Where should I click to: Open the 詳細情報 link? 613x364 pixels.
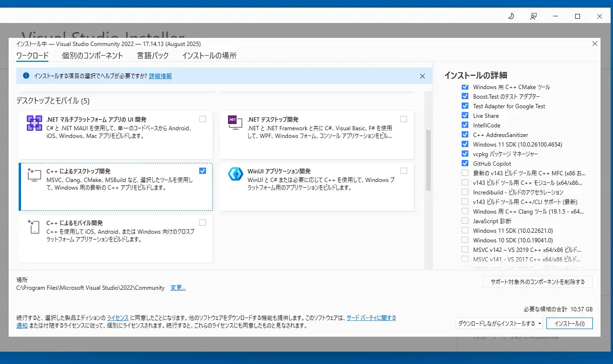pyautogui.click(x=160, y=76)
